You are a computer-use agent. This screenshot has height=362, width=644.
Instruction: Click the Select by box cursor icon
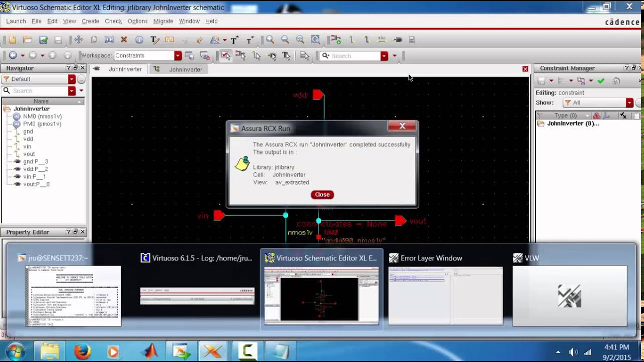click(x=226, y=56)
